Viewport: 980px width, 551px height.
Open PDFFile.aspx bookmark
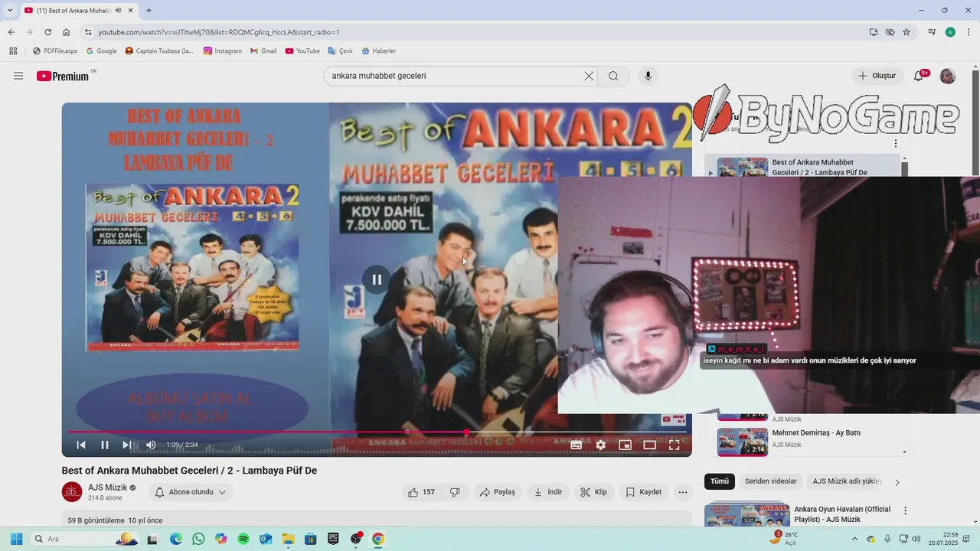(55, 51)
